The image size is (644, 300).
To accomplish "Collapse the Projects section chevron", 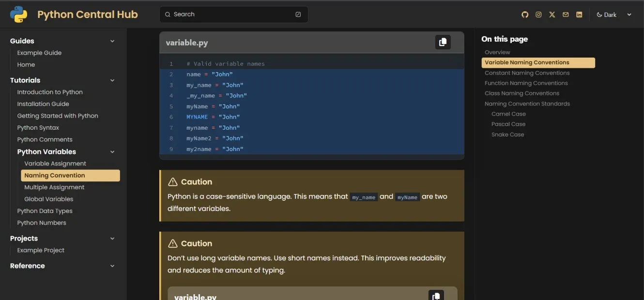I will pos(112,239).
